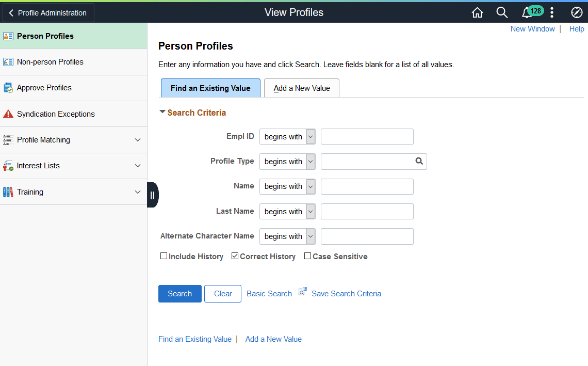The height and width of the screenshot is (366, 588).
Task: Open the Actions List three-dot icon
Action: (x=552, y=12)
